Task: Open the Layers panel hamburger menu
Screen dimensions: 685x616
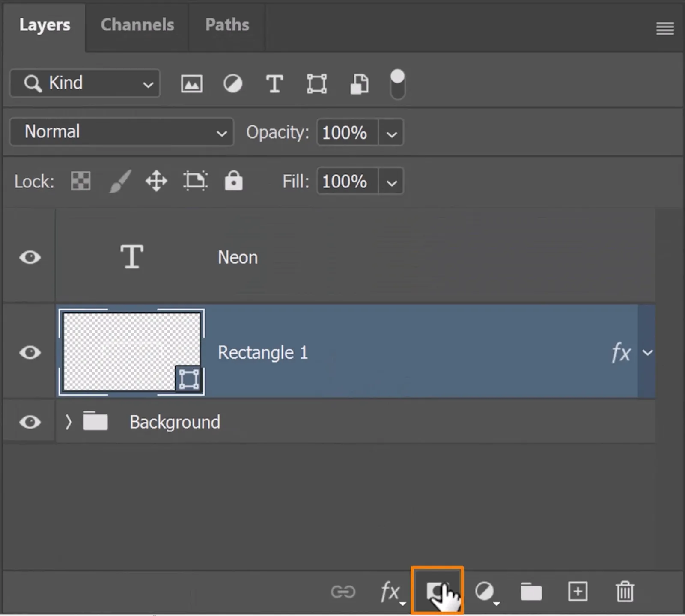Action: [664, 29]
